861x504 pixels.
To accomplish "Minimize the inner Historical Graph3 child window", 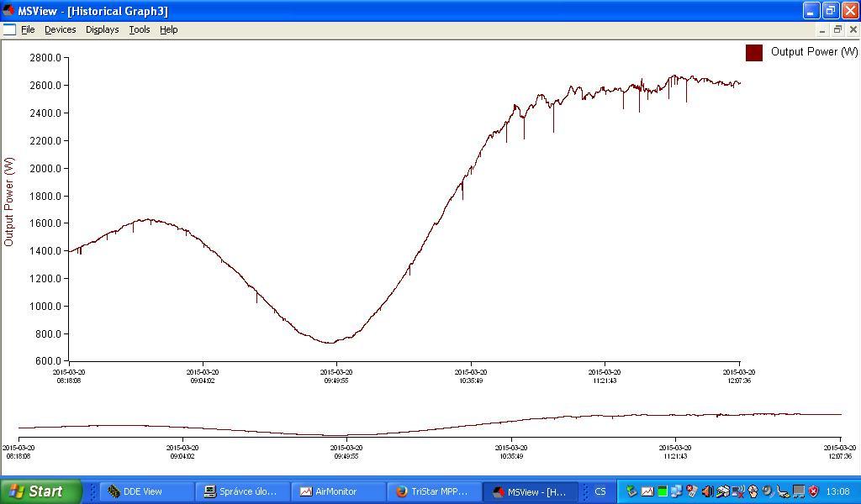I will (822, 29).
